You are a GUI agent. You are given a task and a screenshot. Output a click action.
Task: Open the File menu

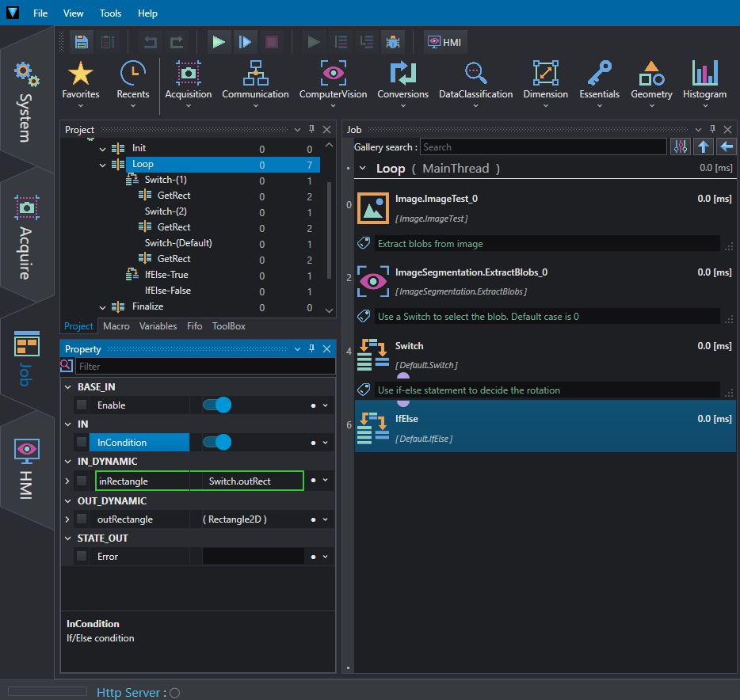coord(40,13)
